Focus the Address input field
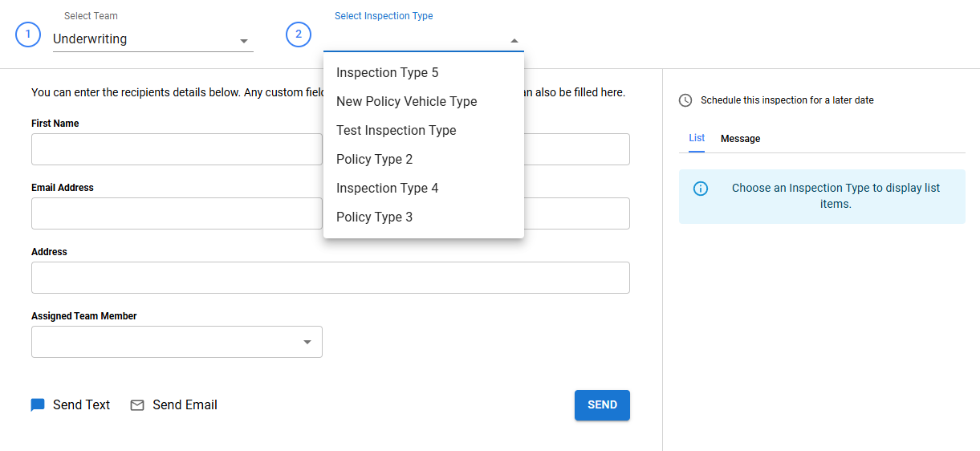 [331, 278]
